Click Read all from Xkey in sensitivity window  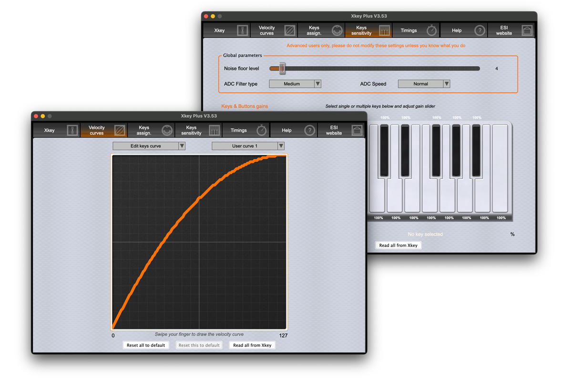pos(398,246)
